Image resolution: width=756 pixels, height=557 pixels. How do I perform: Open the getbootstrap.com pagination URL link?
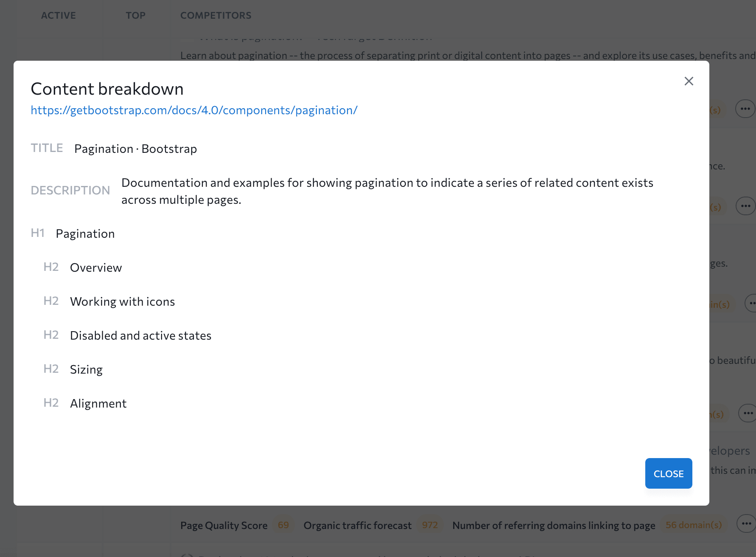[x=194, y=110]
